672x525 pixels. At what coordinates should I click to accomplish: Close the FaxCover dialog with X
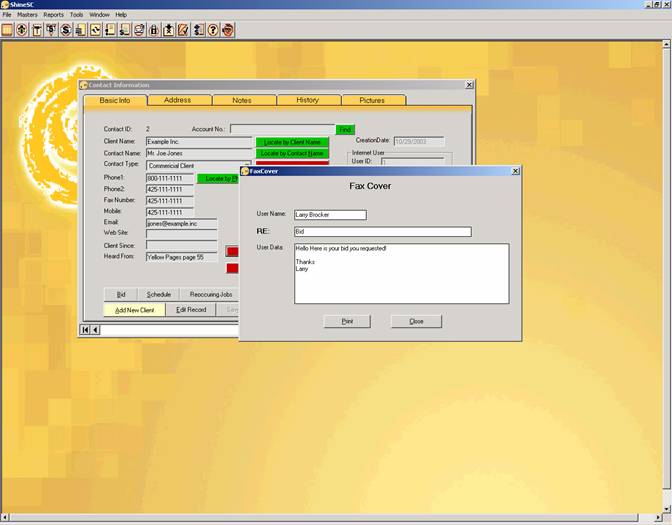click(516, 171)
